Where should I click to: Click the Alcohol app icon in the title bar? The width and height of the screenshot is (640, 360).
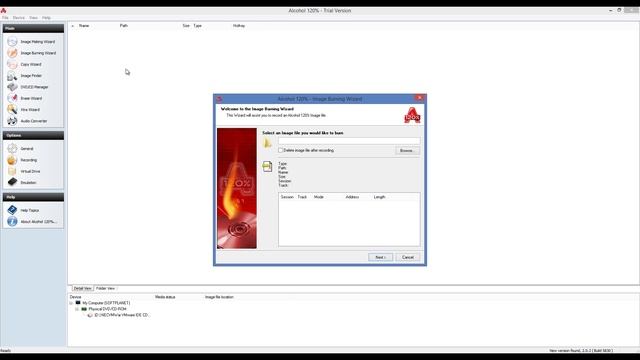[x=3, y=11]
